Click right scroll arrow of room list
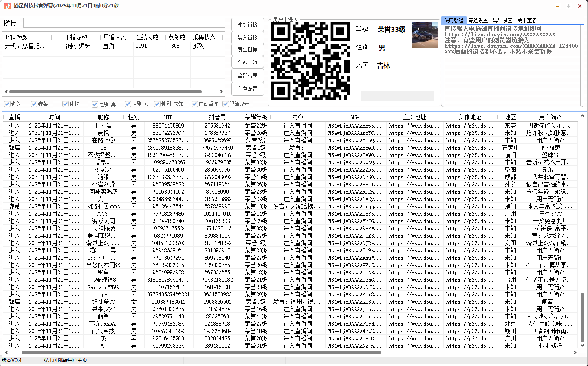 point(221,92)
